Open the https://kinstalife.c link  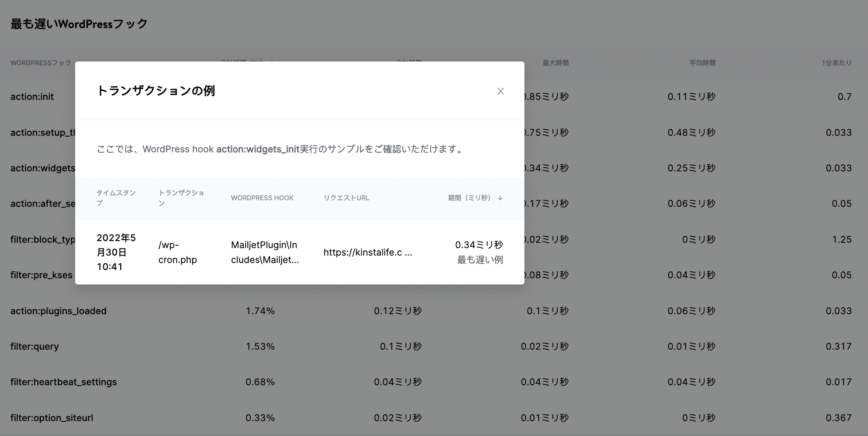[x=368, y=252]
